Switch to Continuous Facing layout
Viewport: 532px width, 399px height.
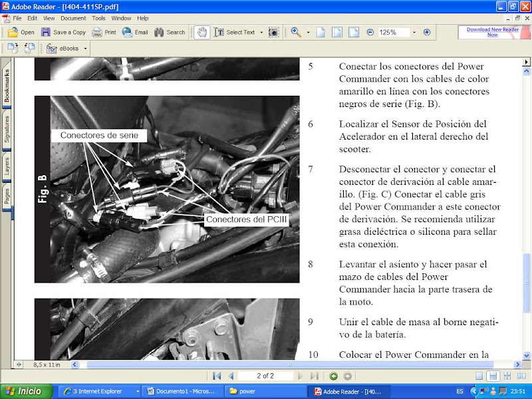point(507,376)
